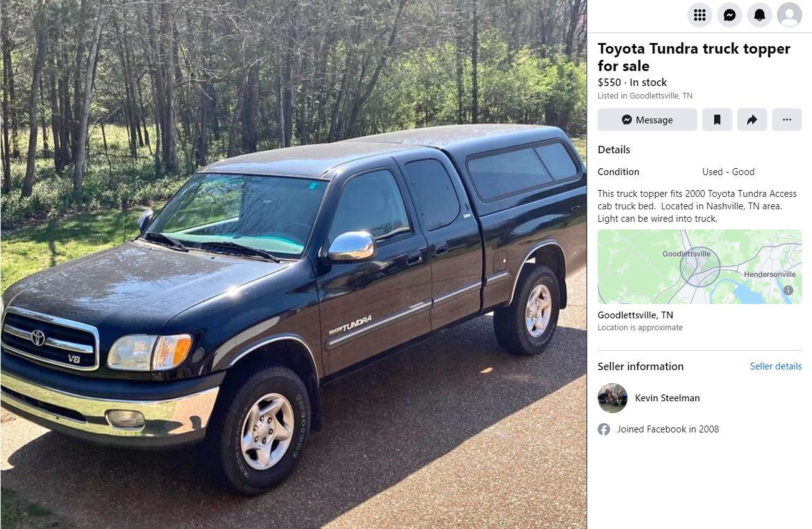This screenshot has height=529, width=812.
Task: Open the Facebook menu grid icon
Action: click(699, 15)
